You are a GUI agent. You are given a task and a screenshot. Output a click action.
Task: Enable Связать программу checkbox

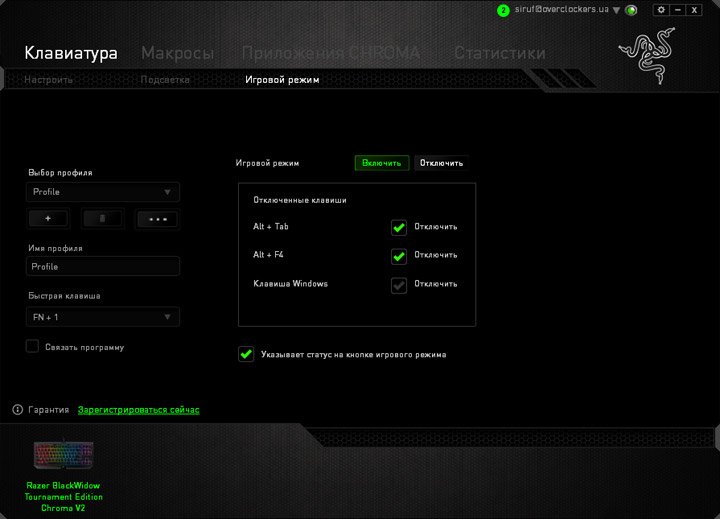pyautogui.click(x=32, y=346)
